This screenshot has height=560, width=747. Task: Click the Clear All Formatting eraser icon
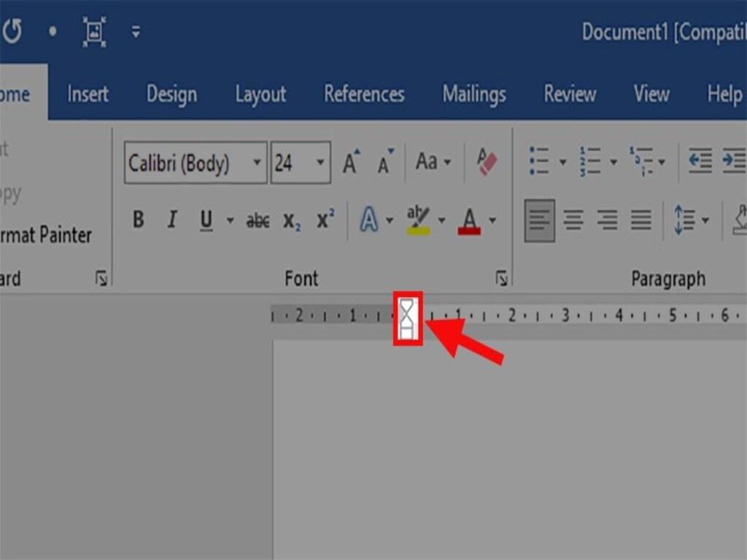coord(486,161)
